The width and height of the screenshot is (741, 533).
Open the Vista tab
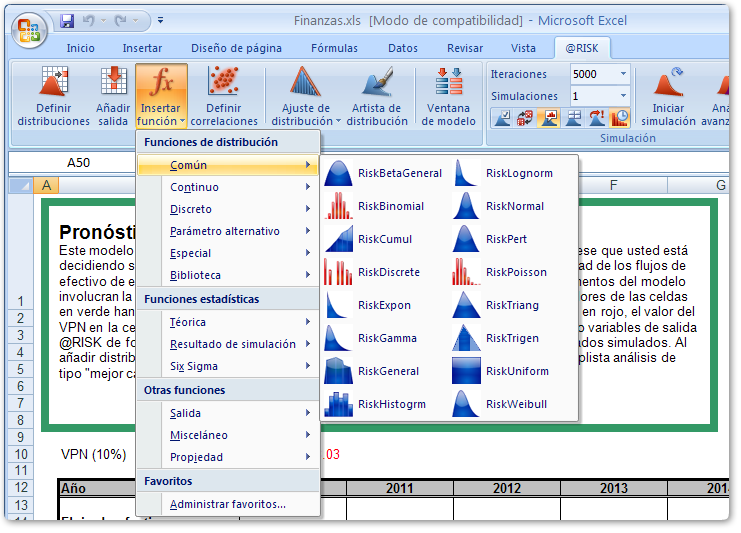point(523,48)
